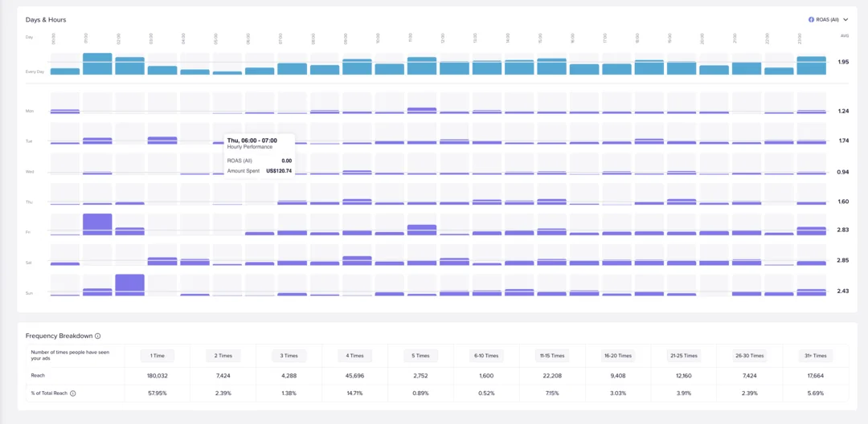Screen dimensions: 868x424
Task: Click the Saturday 03:00 bar
Action: [x=162, y=262]
